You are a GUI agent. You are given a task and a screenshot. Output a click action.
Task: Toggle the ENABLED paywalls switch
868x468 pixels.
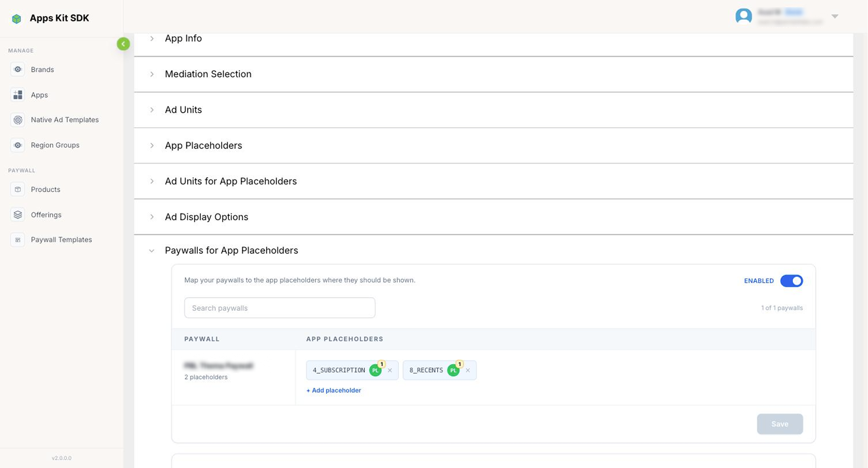click(792, 281)
